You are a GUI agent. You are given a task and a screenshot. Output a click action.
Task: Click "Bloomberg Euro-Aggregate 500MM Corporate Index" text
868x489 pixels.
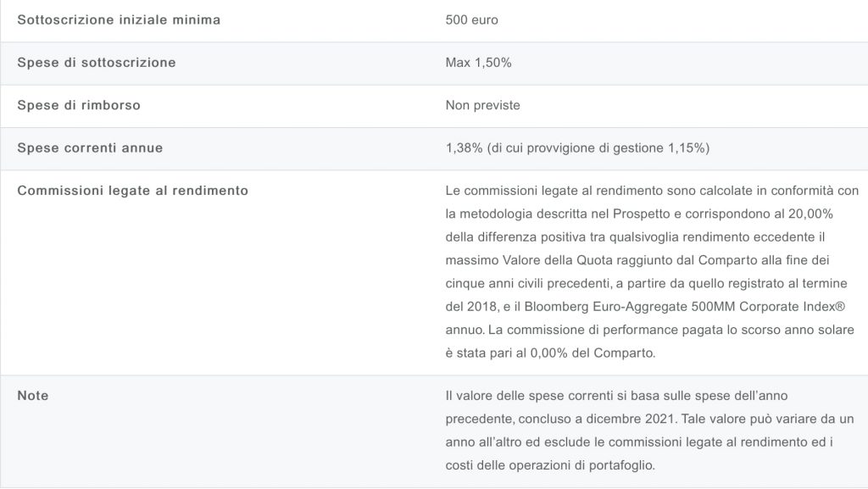tap(682, 304)
